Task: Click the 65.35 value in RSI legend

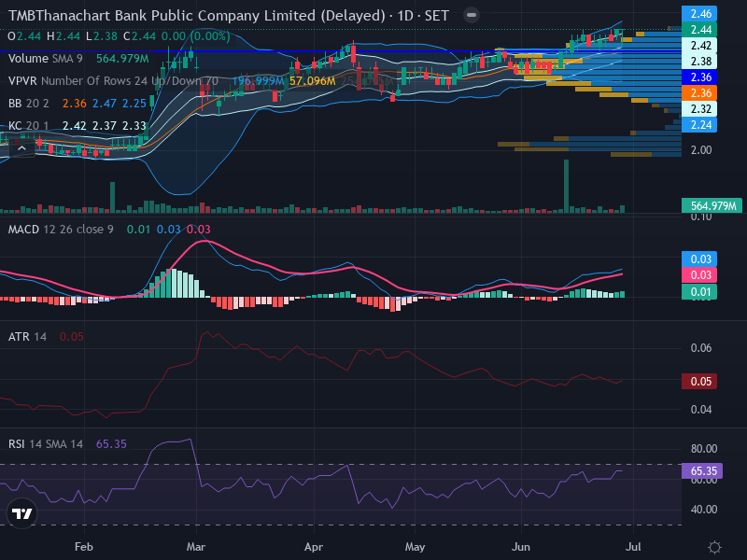Action: click(111, 444)
